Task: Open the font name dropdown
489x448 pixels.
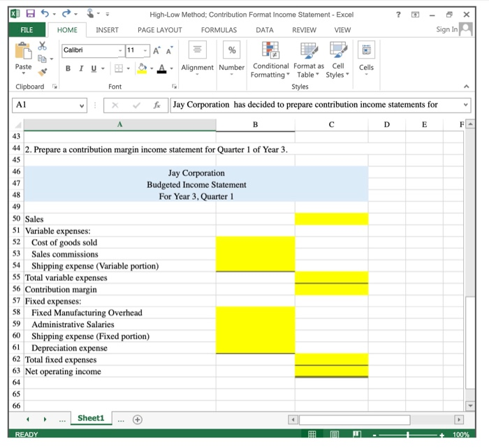Action: (120, 50)
